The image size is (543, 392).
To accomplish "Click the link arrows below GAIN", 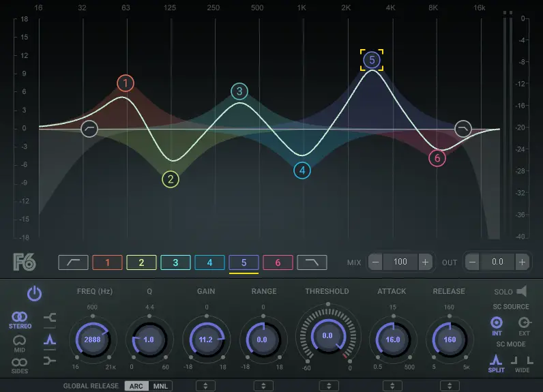I will point(206,386).
